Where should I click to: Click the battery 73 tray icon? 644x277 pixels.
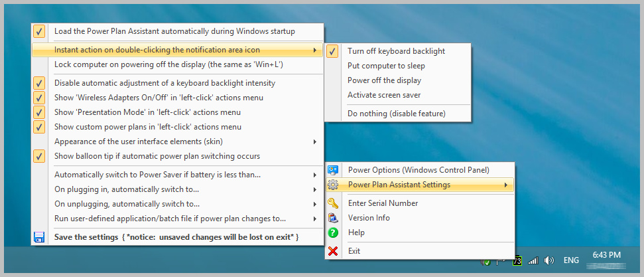(x=517, y=261)
